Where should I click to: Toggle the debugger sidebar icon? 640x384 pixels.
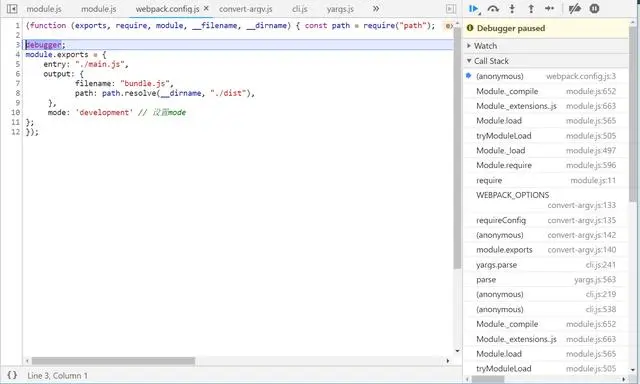pos(451,9)
